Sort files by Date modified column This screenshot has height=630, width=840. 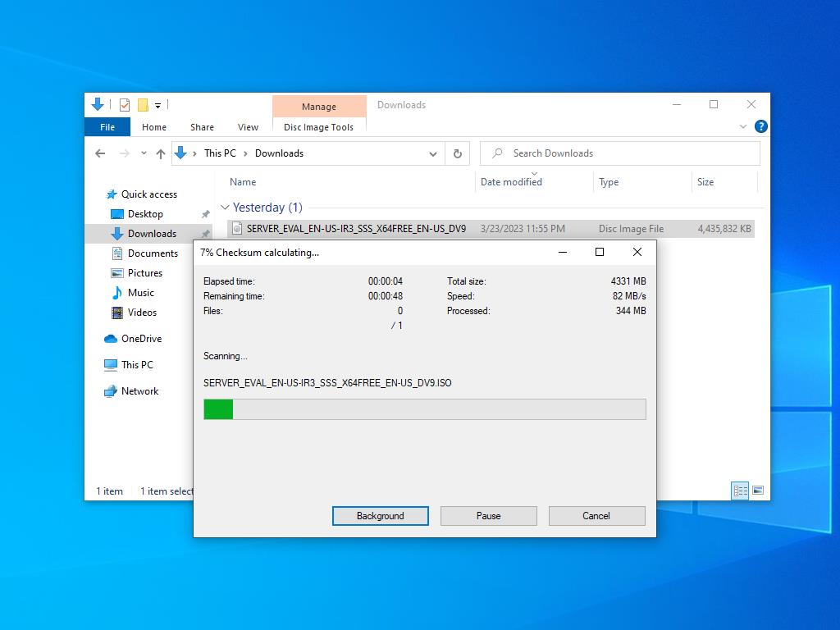[511, 182]
